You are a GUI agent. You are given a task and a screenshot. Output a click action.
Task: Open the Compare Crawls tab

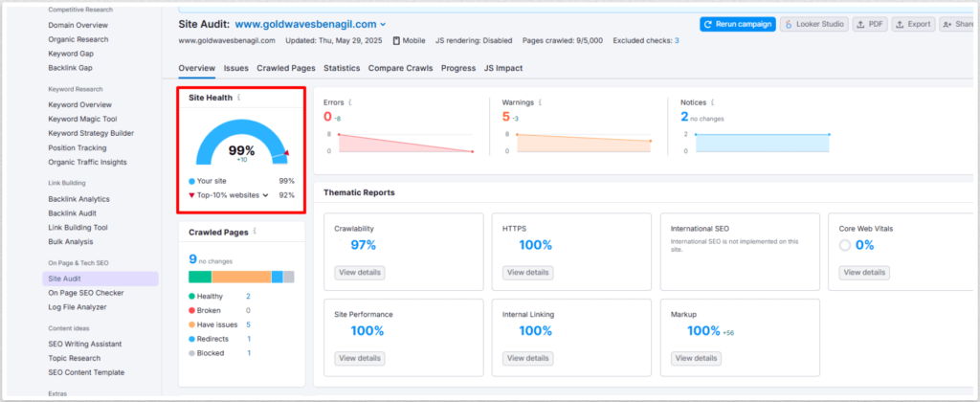point(400,68)
